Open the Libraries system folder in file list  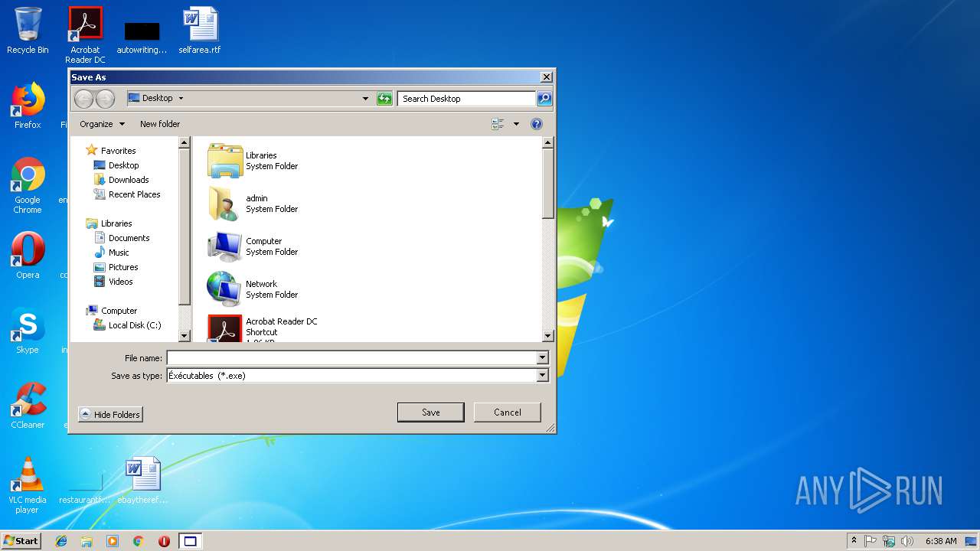[253, 161]
